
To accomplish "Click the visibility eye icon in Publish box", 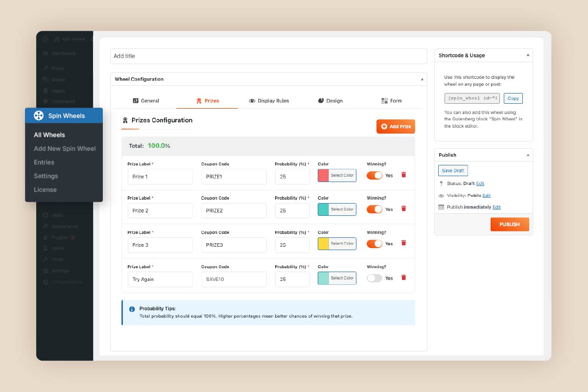I will tap(442, 196).
